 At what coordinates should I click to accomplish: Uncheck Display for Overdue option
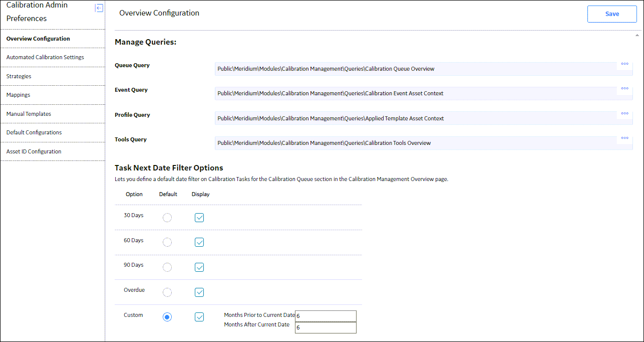click(199, 292)
